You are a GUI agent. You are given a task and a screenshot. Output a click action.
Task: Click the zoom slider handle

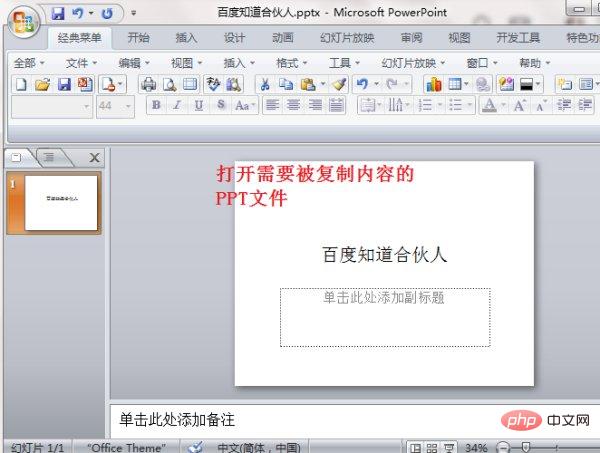pos(526,447)
